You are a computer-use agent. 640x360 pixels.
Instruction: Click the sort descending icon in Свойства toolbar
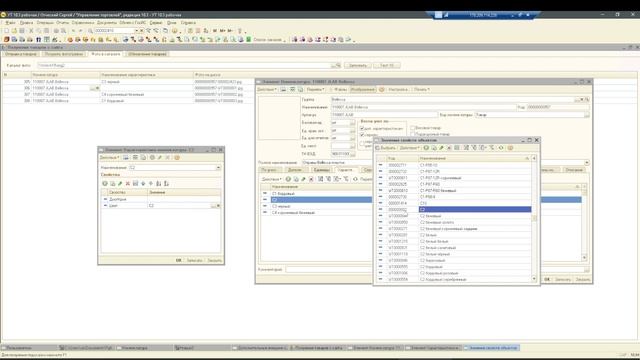pos(167,184)
